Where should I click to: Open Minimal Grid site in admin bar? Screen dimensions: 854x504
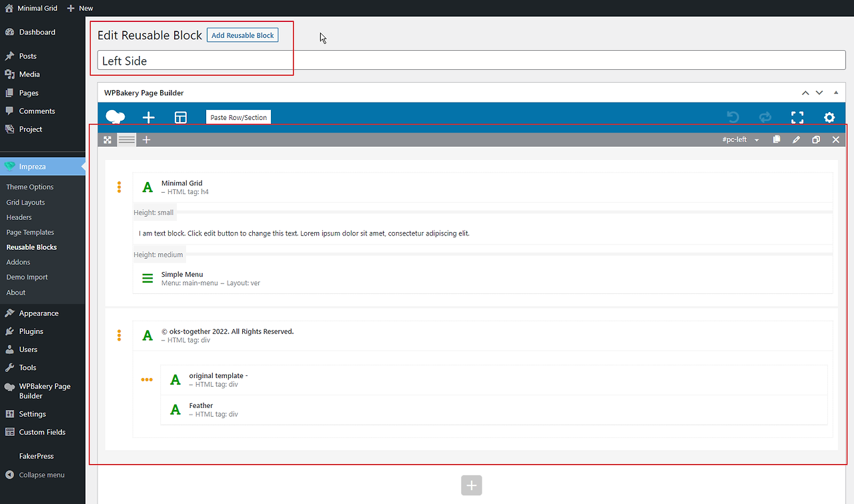(x=31, y=8)
